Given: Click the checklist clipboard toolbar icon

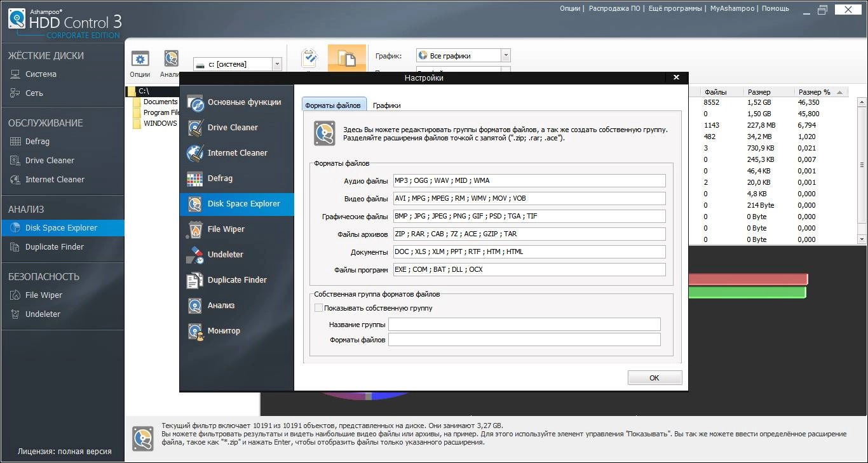Looking at the screenshot, I should click(x=309, y=58).
